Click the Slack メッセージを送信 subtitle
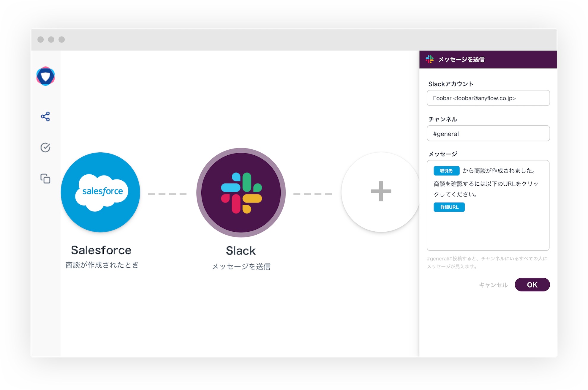Image resolution: width=588 pixels, height=390 pixels. (x=241, y=266)
